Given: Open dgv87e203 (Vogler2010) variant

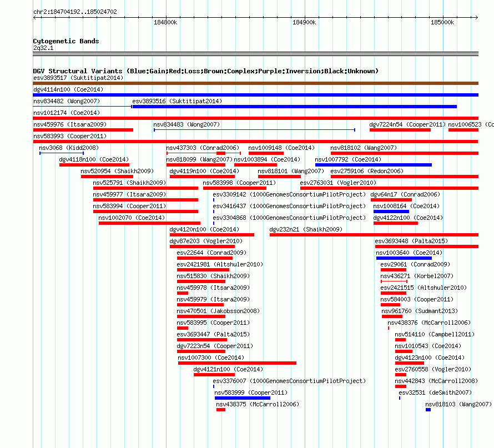Looking at the screenshot, I should (x=202, y=246).
